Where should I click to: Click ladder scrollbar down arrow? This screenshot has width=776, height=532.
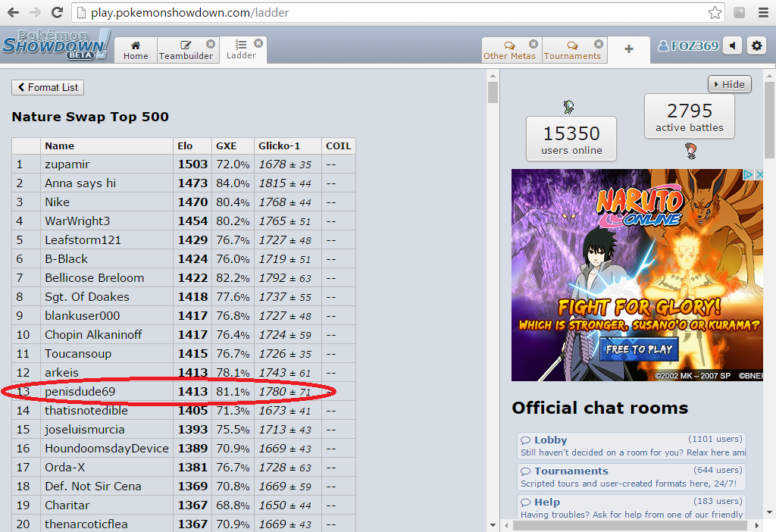point(493,525)
